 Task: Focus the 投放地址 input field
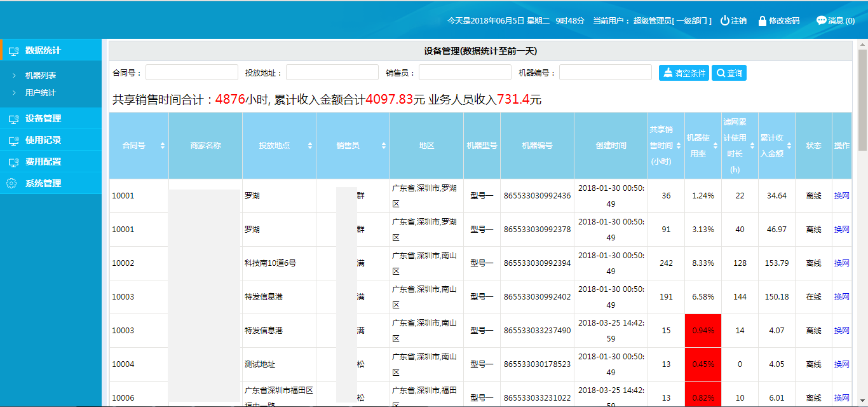[x=332, y=72]
